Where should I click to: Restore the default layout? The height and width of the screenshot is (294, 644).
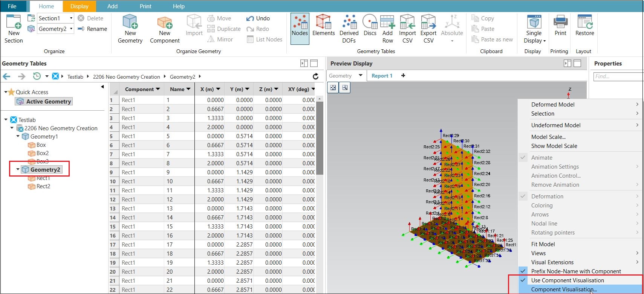(584, 26)
